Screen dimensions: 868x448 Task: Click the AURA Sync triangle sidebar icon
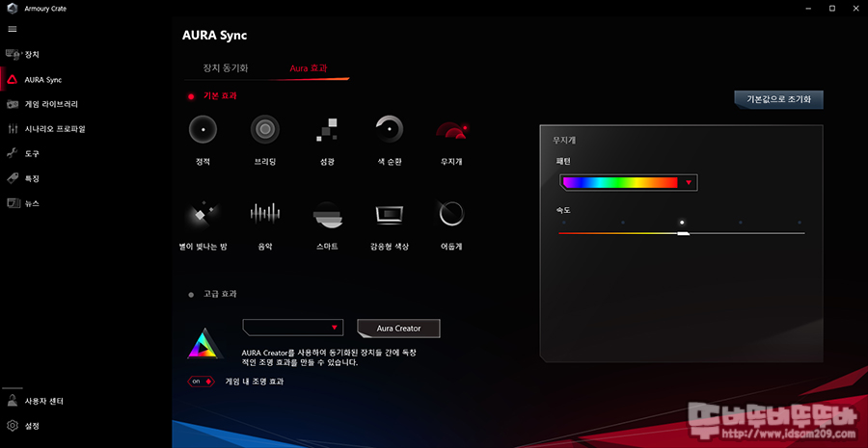[13, 80]
